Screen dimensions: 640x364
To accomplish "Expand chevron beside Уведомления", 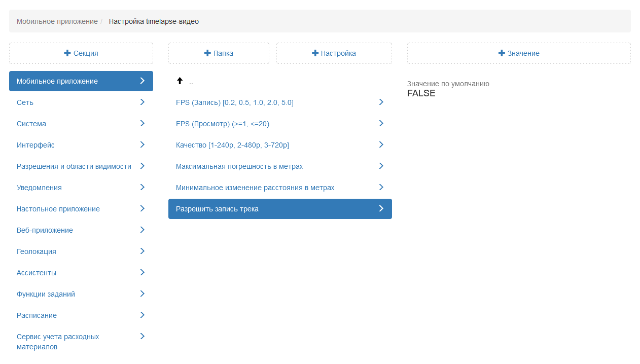I will tap(142, 187).
